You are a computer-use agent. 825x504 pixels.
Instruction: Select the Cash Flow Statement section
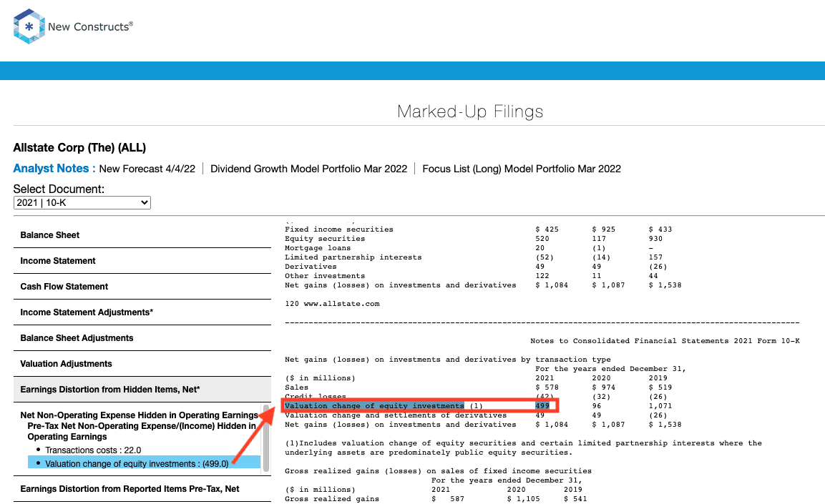point(142,287)
